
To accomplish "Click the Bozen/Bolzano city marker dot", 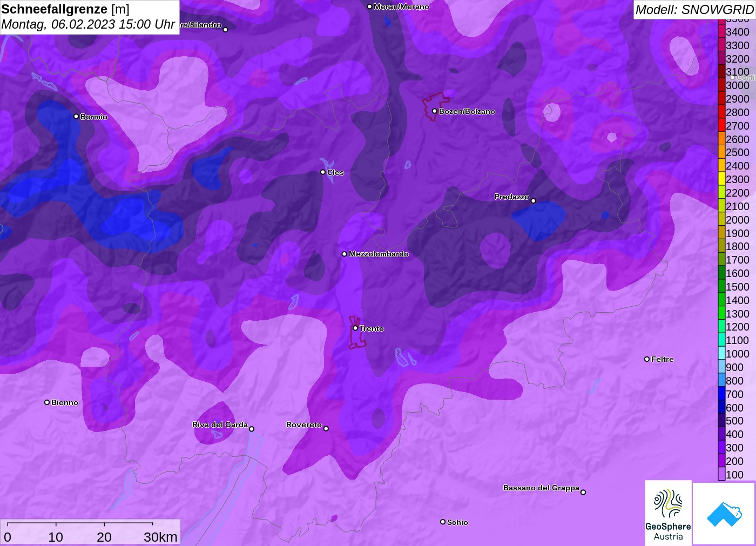I will 434,111.
